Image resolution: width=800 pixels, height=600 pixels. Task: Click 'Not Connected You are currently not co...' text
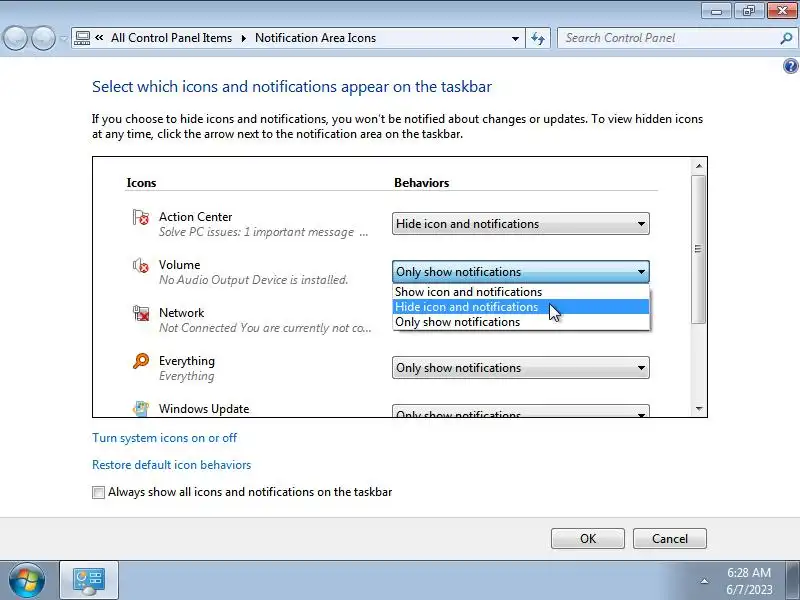(265, 328)
